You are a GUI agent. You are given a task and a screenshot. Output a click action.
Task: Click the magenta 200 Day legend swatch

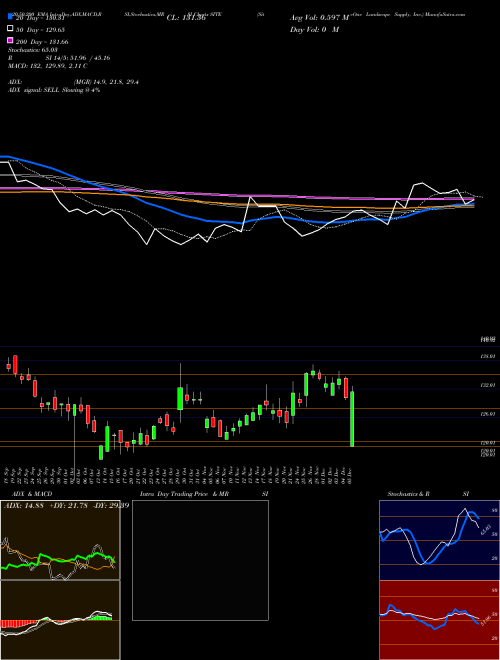(10, 40)
